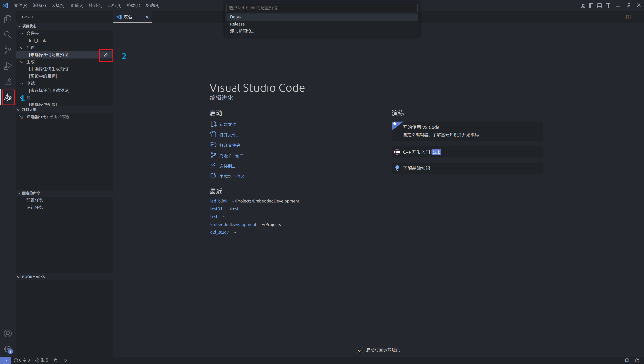Screen dimensions: 644x364
Task: Open the Search view icon
Action: pos(8,35)
